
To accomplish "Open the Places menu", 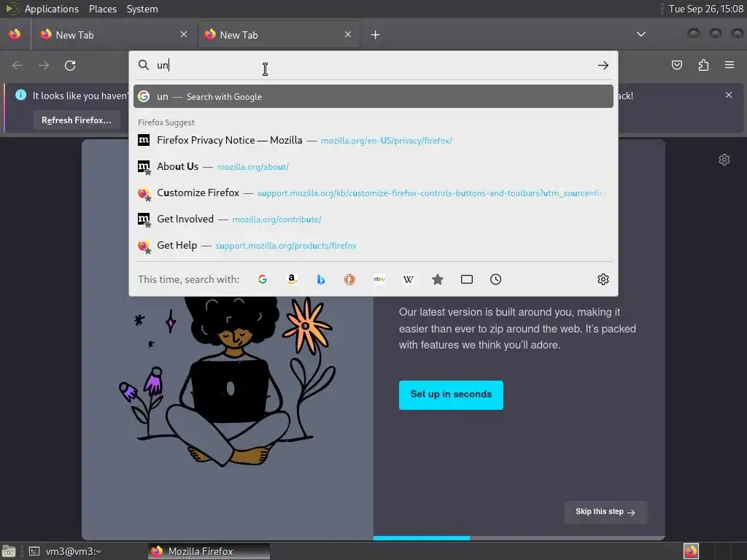I will (102, 9).
